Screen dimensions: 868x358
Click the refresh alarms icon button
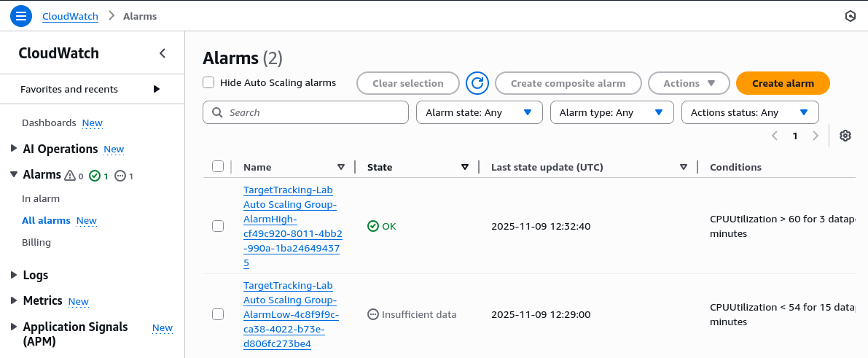tap(477, 83)
